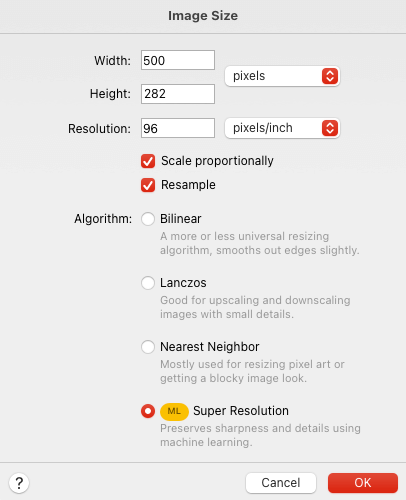Click the Scale proportionally label

click(217, 161)
